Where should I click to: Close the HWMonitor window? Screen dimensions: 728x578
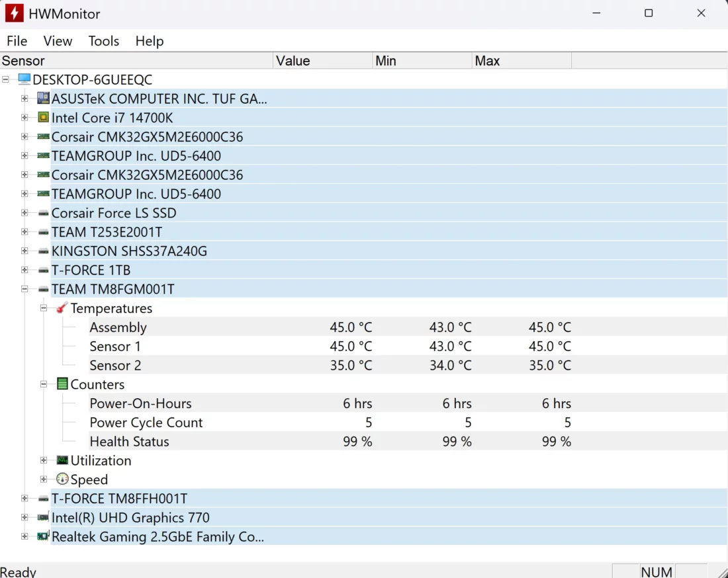coord(701,13)
